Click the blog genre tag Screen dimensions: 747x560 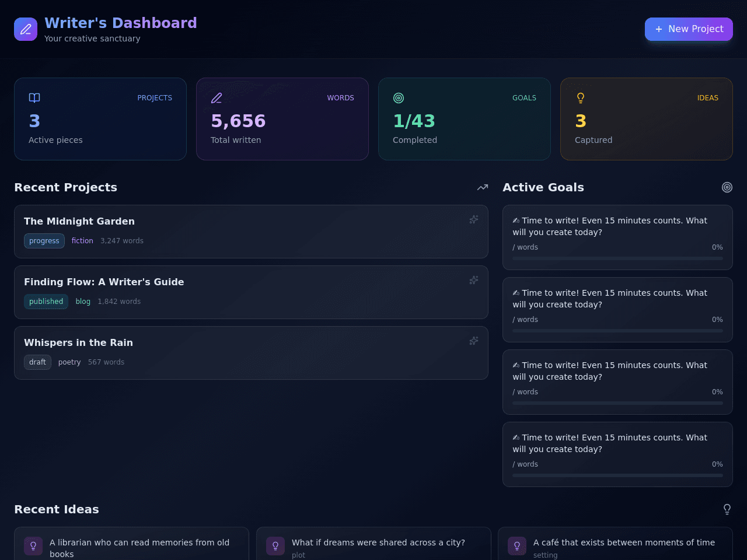83,302
